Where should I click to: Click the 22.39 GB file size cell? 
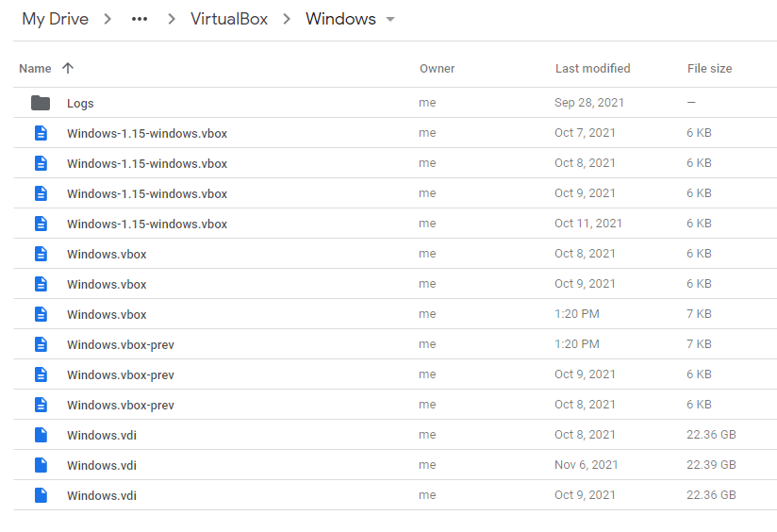[x=711, y=465]
